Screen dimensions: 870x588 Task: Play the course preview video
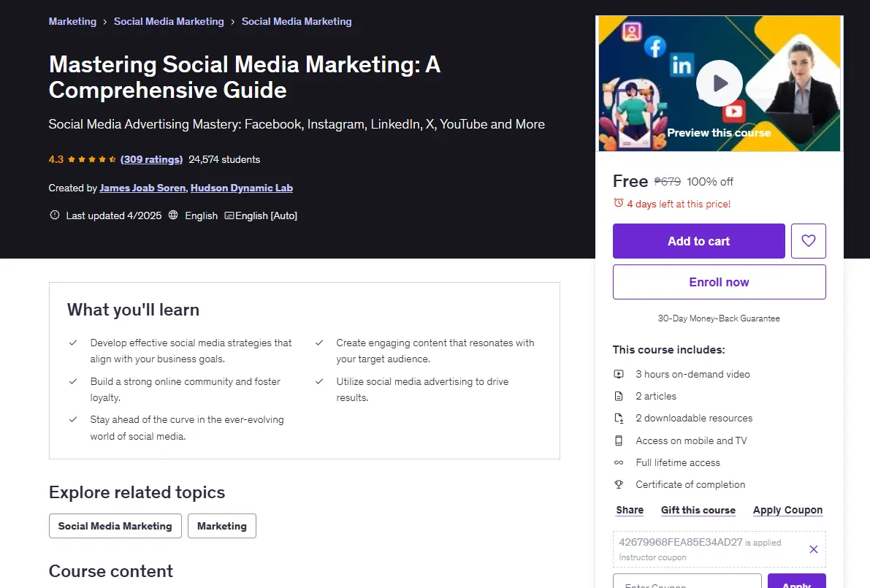[x=720, y=83]
